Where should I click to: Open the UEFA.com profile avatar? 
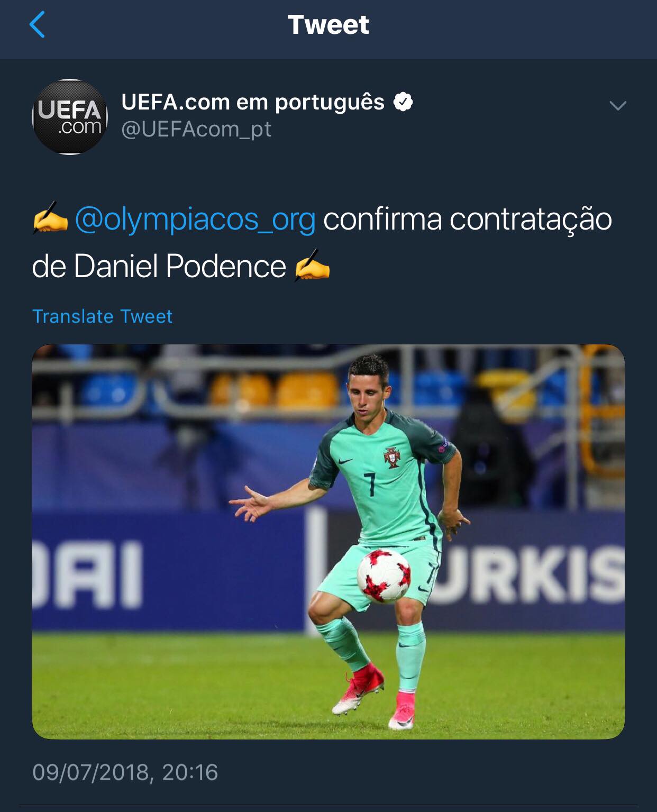pos(70,117)
